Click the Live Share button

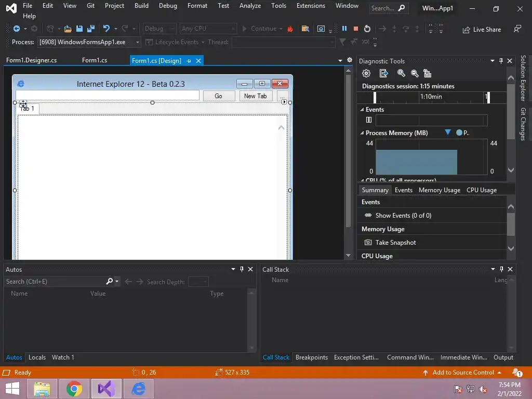click(482, 30)
